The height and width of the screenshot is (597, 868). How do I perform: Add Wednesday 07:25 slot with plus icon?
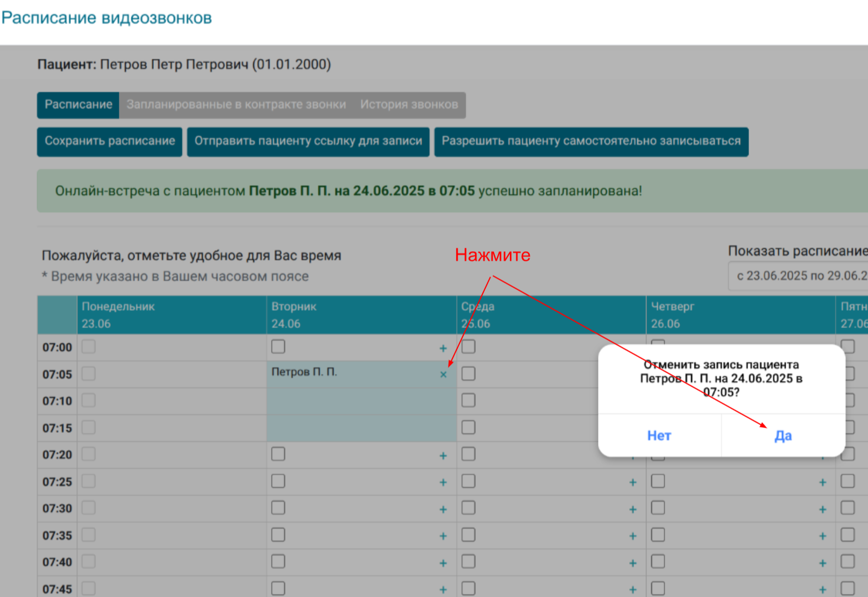coord(633,482)
